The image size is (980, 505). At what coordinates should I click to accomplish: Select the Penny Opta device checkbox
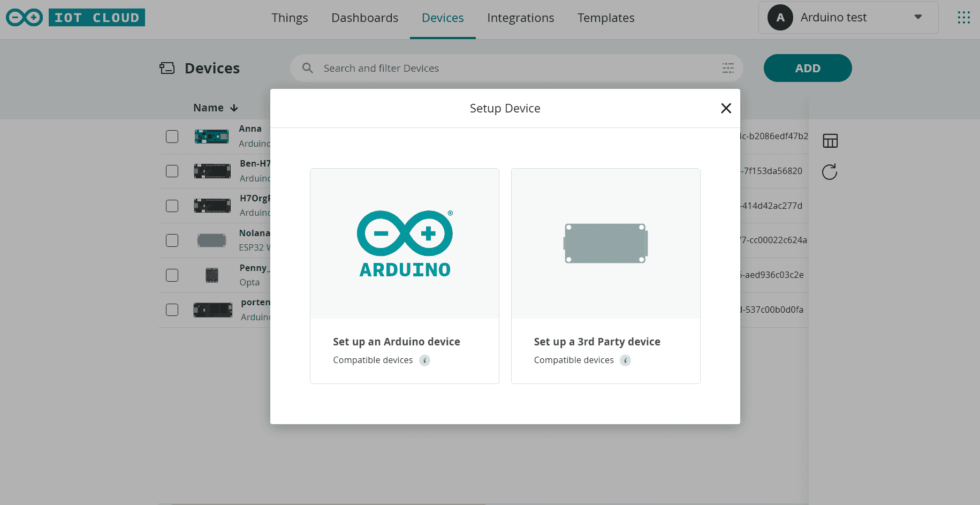(172, 275)
